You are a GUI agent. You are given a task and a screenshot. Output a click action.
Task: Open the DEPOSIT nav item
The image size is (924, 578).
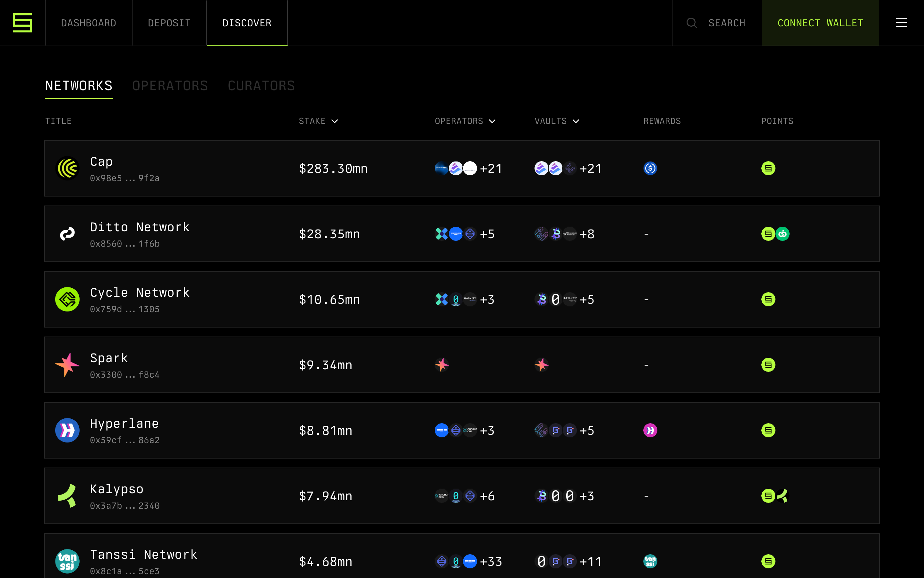pos(169,23)
